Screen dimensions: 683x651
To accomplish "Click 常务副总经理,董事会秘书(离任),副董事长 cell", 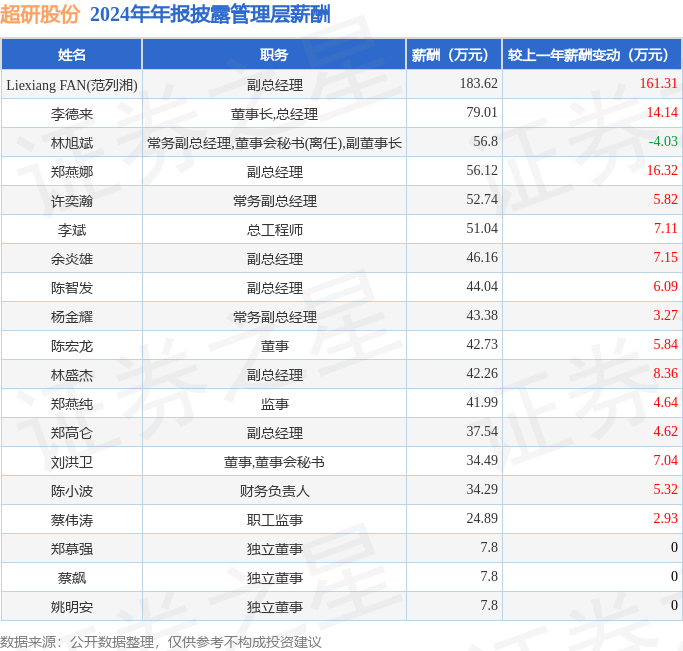I will [x=274, y=143].
